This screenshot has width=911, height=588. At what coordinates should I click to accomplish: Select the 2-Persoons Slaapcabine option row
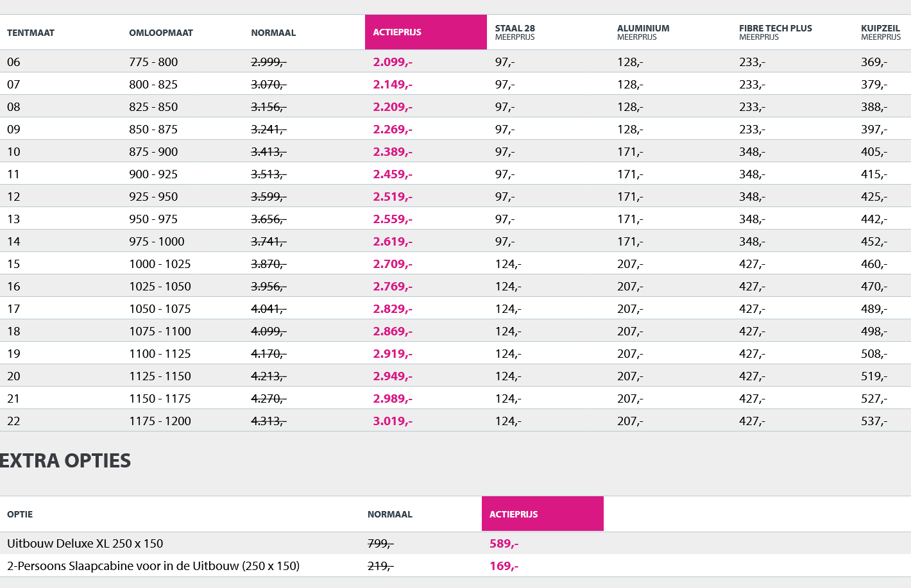point(153,566)
